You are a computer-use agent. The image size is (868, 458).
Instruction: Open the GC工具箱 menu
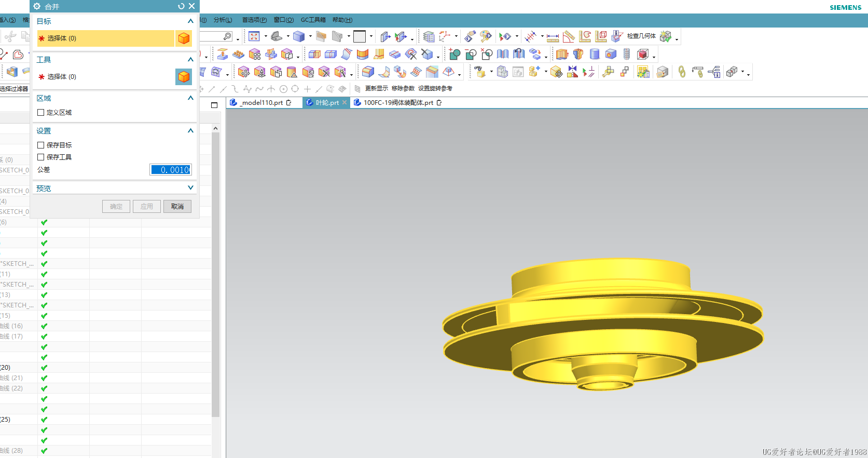point(313,20)
